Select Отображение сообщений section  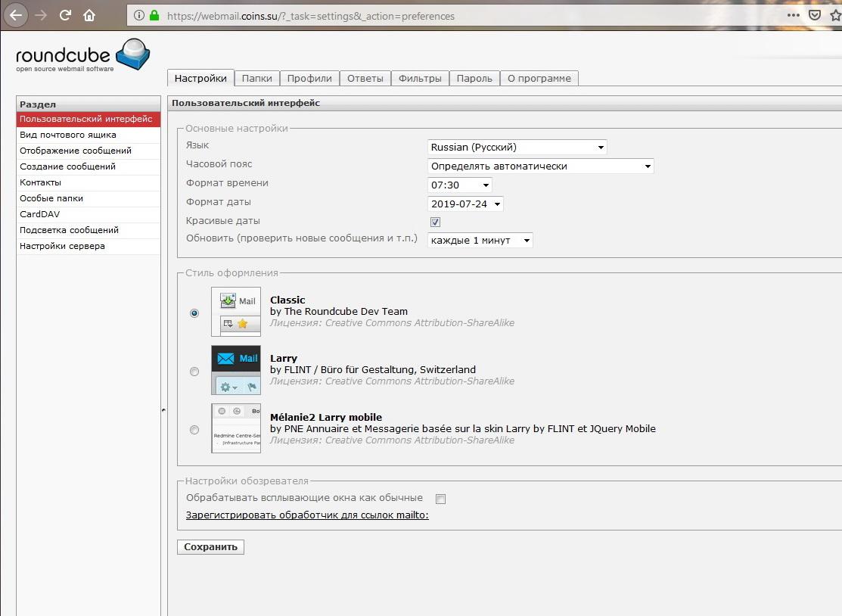pyautogui.click(x=89, y=151)
